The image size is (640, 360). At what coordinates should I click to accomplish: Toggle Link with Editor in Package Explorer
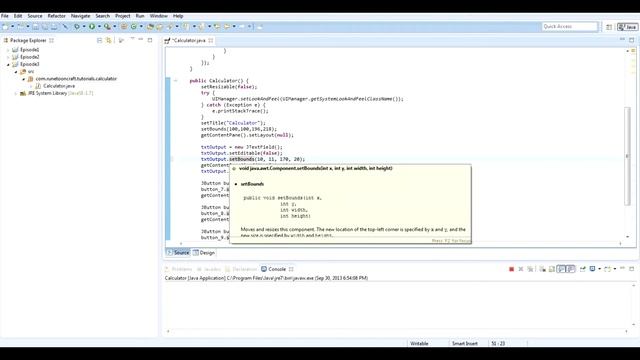pos(109,40)
